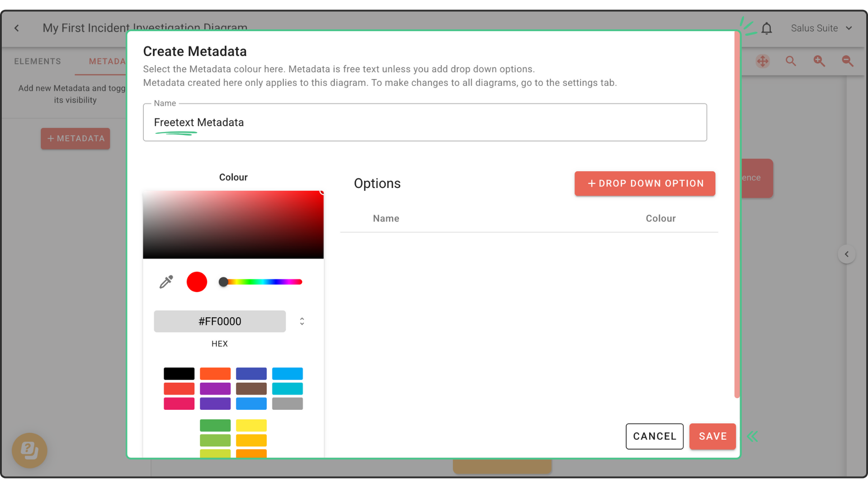
Task: Click the pan/move canvas icon
Action: 763,61
